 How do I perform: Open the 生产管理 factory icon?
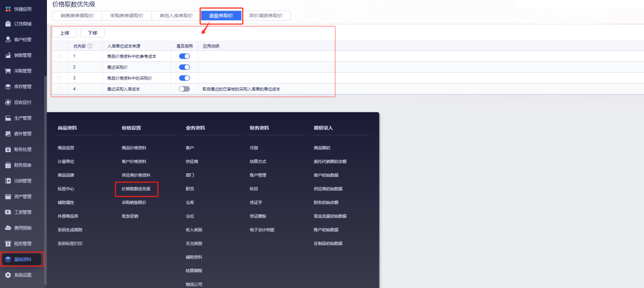point(8,118)
